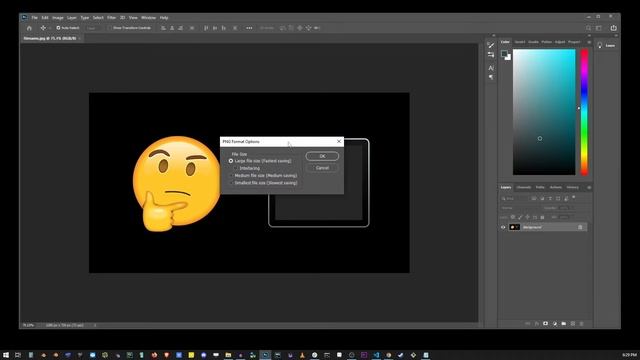Click inside the color picker gradient field
Image resolution: width=640 pixels, height=360 pixels.
click(544, 112)
